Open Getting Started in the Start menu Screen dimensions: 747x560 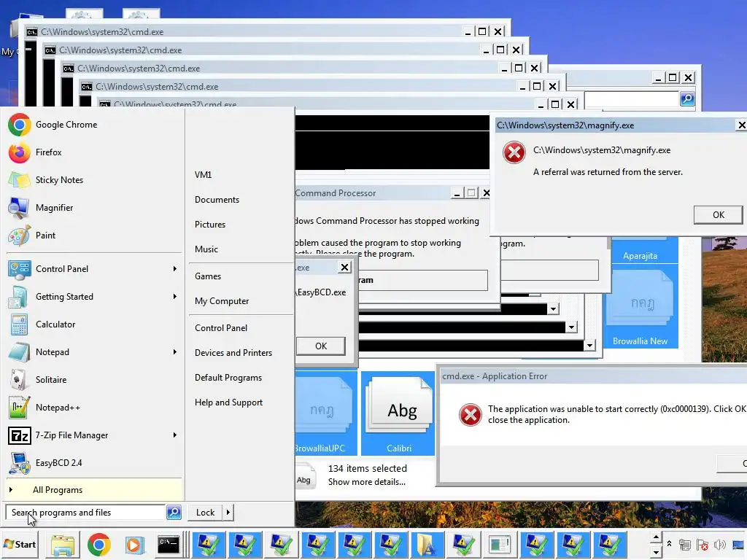[x=94, y=297]
